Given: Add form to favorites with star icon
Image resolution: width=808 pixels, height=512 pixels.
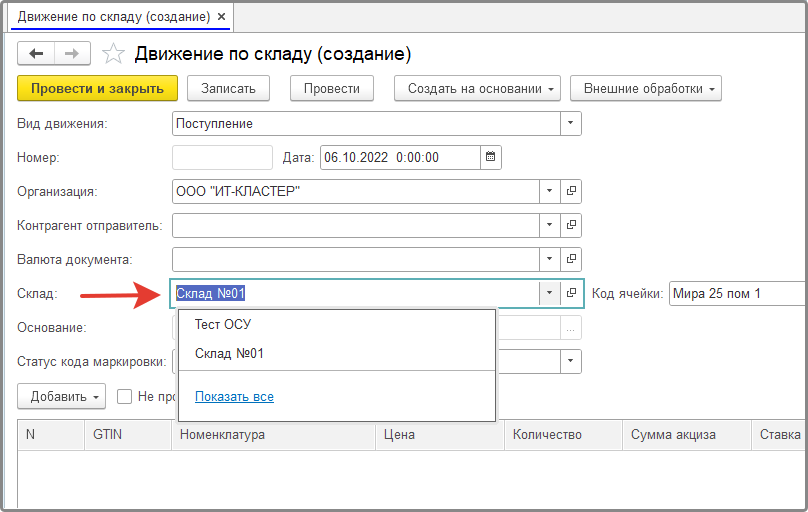Looking at the screenshot, I should 113,54.
